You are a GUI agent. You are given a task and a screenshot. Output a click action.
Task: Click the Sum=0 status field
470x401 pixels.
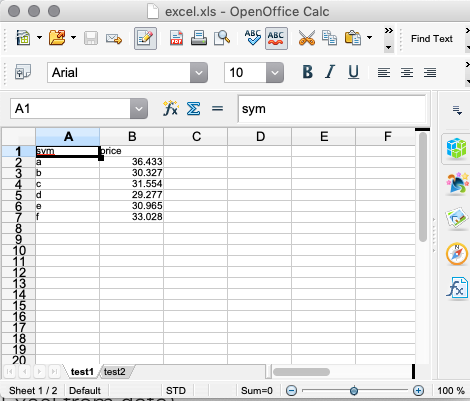[x=257, y=391]
